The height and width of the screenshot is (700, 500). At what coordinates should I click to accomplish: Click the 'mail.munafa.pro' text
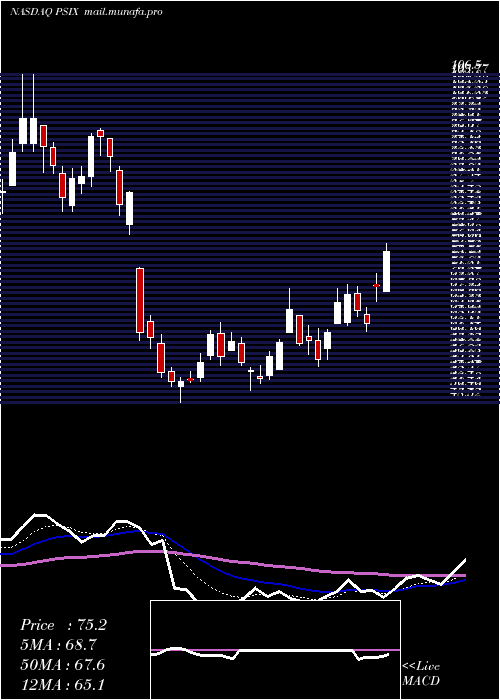pyautogui.click(x=123, y=12)
